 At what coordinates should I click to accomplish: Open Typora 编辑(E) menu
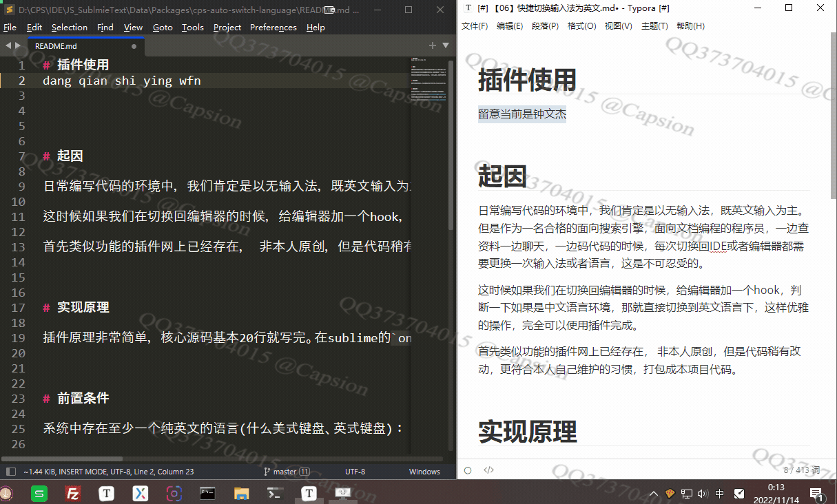click(x=510, y=26)
